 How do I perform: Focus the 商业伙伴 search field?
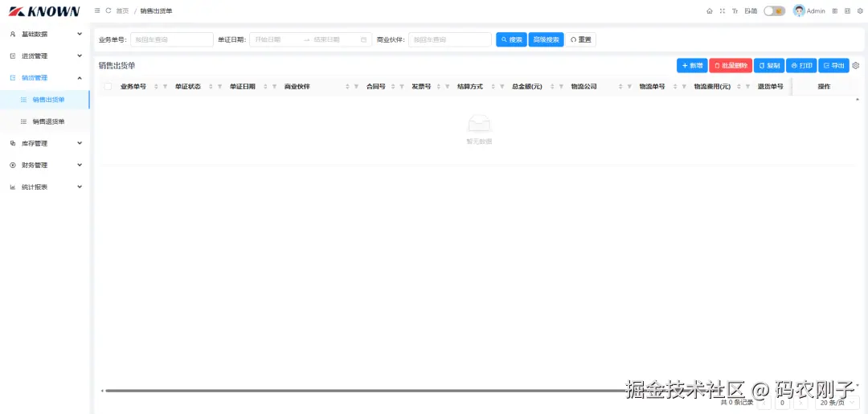450,40
